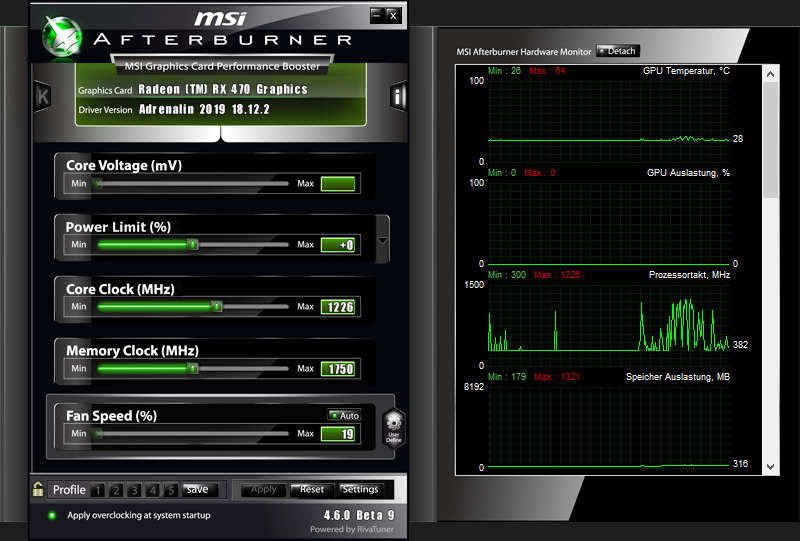800x541 pixels.
Task: Click the Speicher Auslastung MB graph
Action: pos(609,427)
